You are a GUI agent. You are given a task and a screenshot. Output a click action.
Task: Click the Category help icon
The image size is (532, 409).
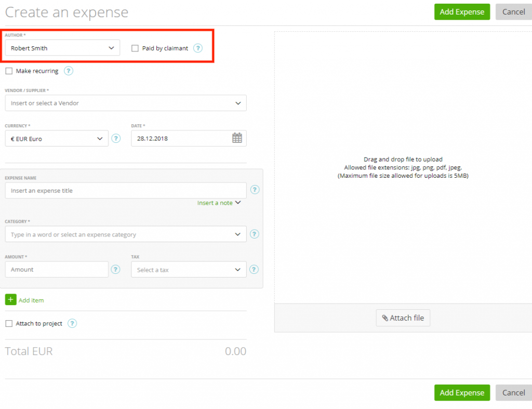255,234
